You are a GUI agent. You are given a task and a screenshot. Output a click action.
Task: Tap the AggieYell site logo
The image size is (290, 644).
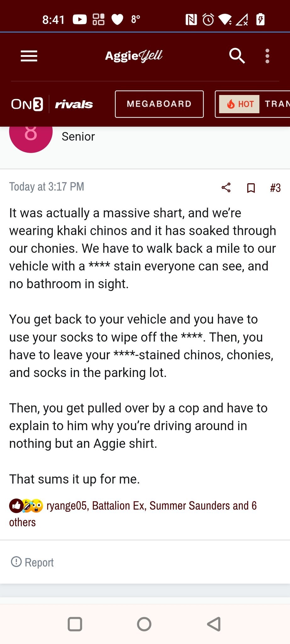coord(134,56)
